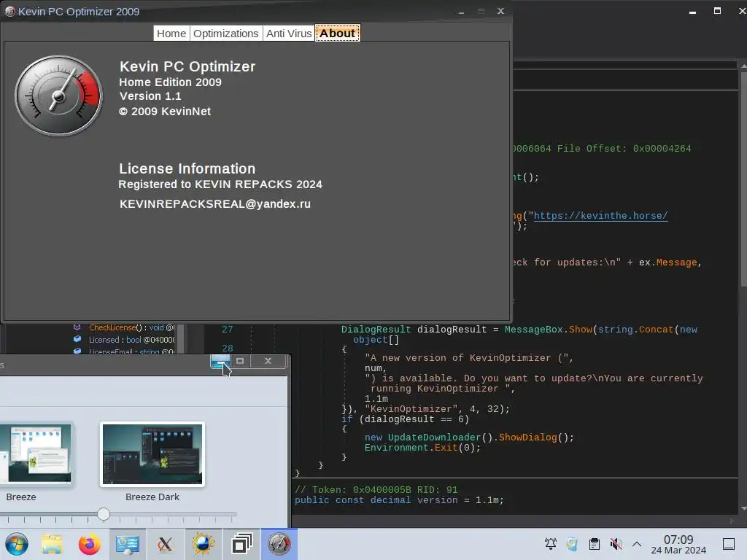Click 'public const decimal version = 1.1m;' line

tap(399, 500)
